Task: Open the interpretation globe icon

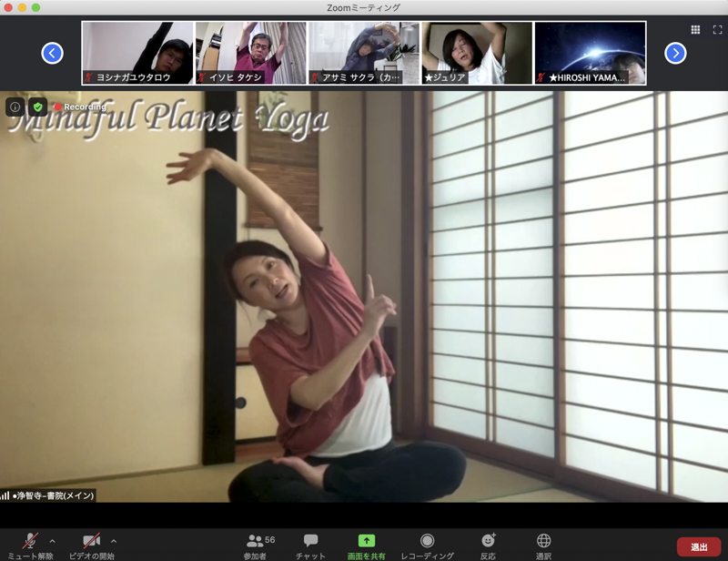Action: (543, 541)
